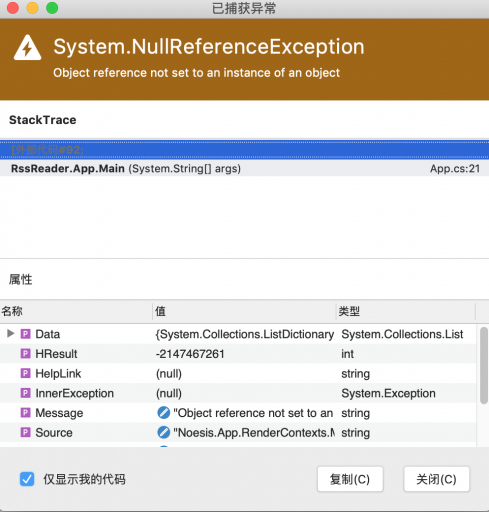Click the System.Collections.List type cell
Image resolution: width=489 pixels, height=512 pixels.
coord(402,334)
